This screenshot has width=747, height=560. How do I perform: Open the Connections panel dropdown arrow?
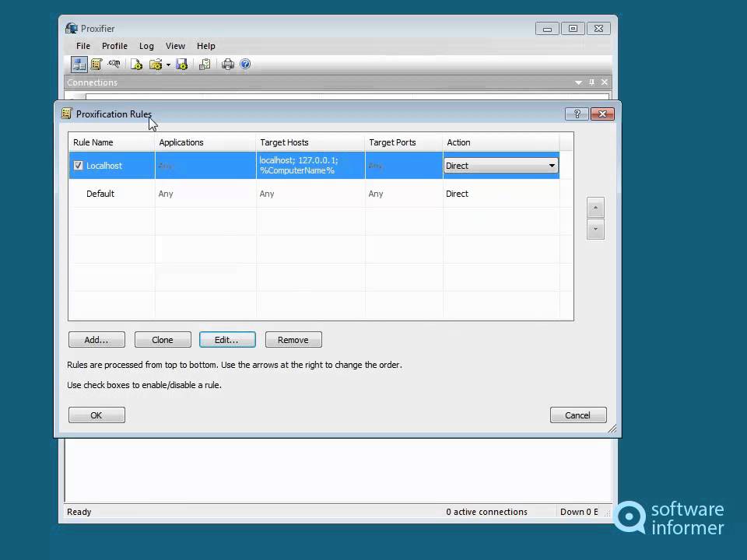point(578,82)
